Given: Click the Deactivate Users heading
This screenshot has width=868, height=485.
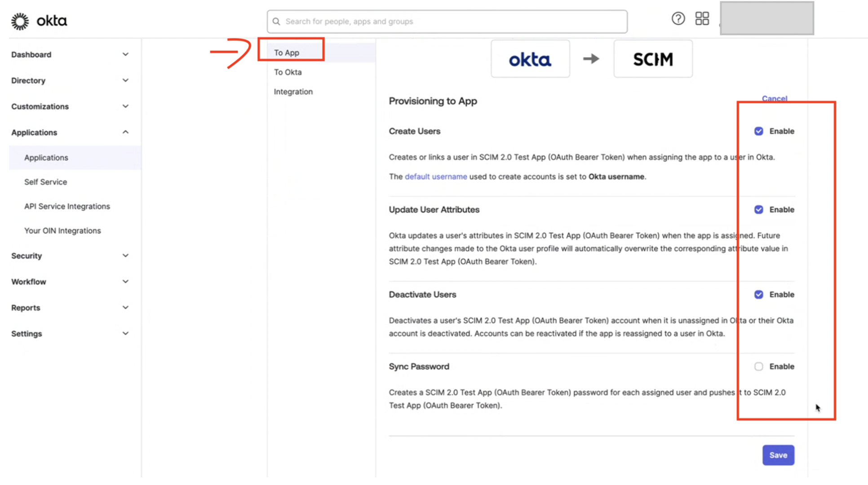Looking at the screenshot, I should 422,295.
